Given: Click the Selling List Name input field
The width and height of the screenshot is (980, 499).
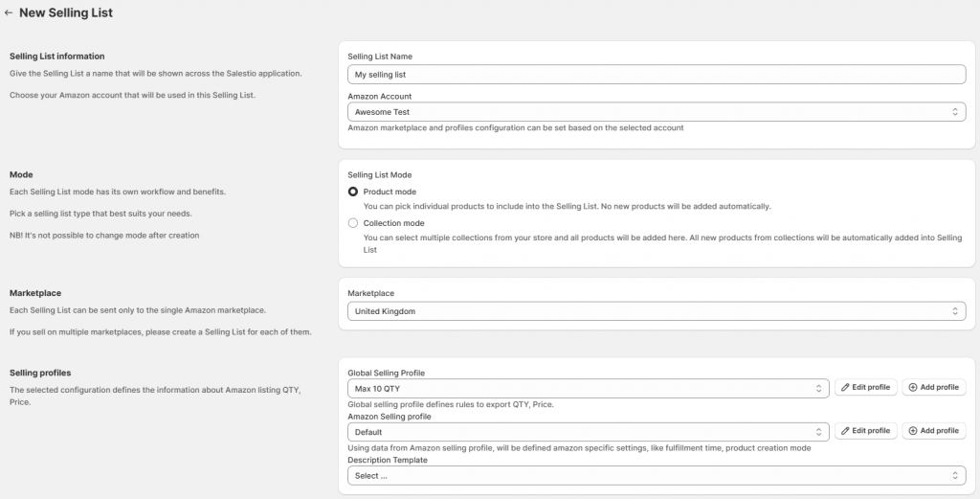Looking at the screenshot, I should point(657,75).
